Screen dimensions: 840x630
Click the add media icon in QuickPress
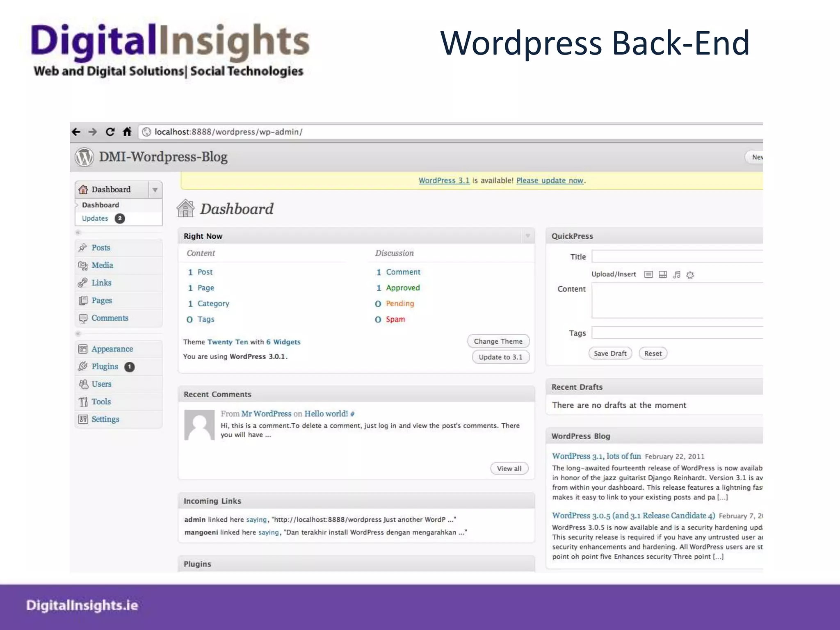pos(690,275)
